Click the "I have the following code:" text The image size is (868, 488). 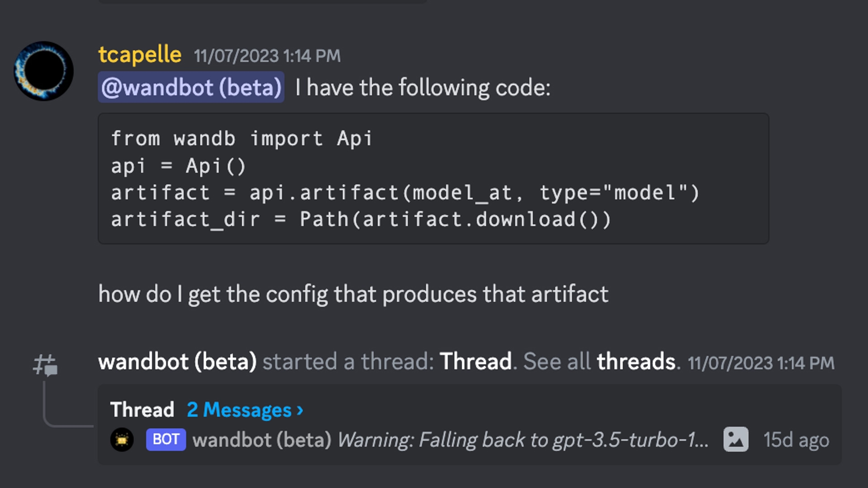tap(422, 88)
